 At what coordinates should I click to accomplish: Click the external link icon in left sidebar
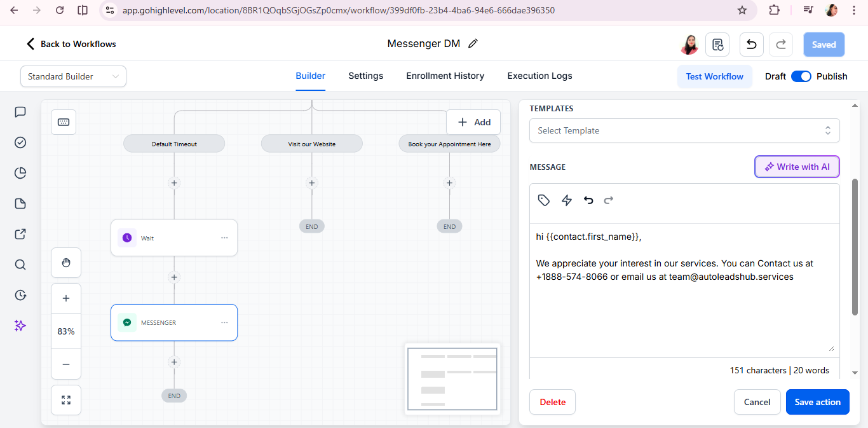click(x=20, y=234)
